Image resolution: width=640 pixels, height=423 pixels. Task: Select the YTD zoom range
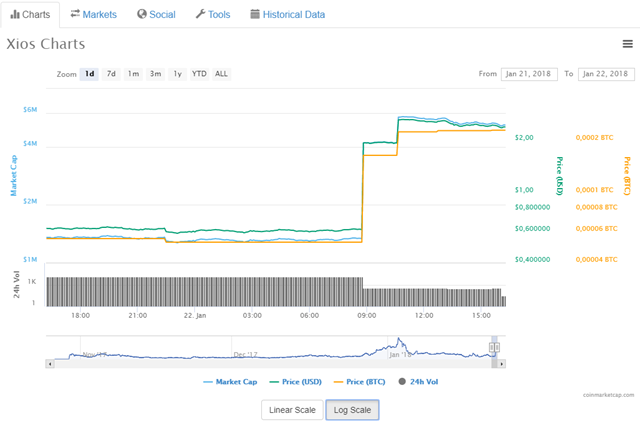(x=199, y=74)
